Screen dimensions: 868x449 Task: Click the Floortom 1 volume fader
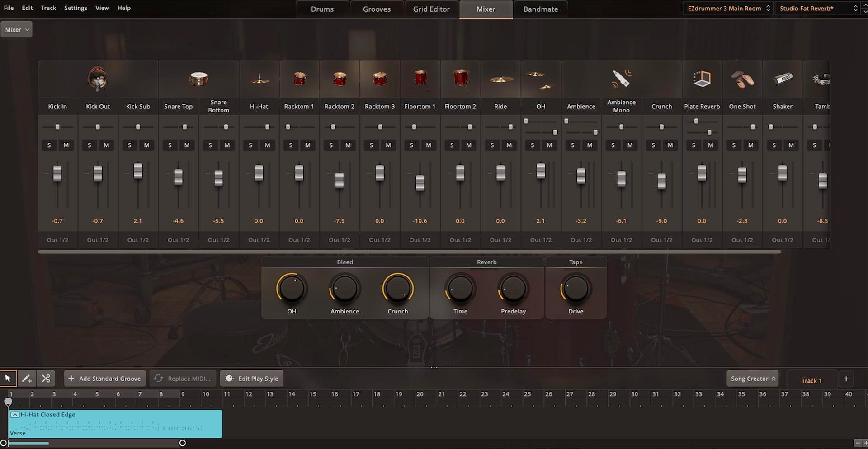420,182
